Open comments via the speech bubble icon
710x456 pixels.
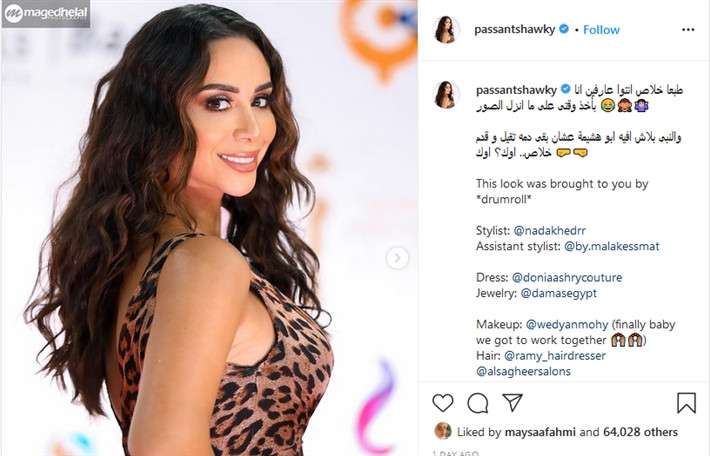point(478,403)
